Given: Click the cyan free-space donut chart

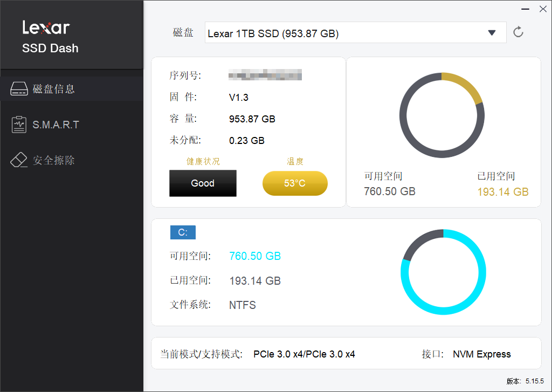Looking at the screenshot, I should tap(443, 272).
